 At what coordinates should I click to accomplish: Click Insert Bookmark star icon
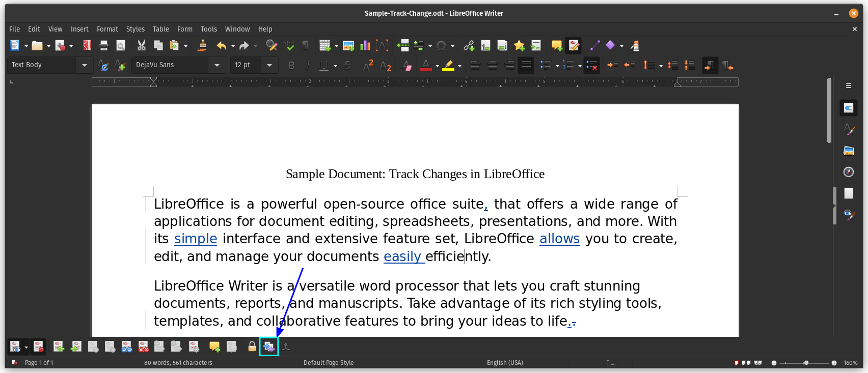tap(519, 45)
